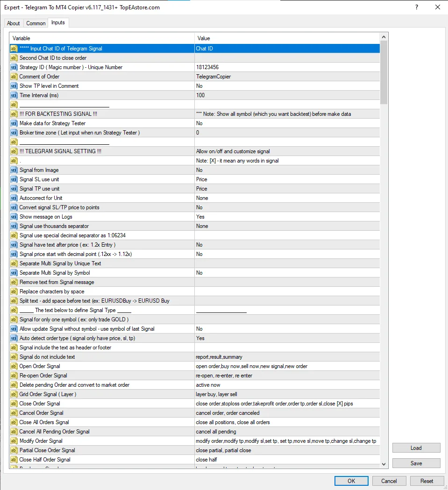
Task: Click the Value column header
Action: click(x=287, y=38)
